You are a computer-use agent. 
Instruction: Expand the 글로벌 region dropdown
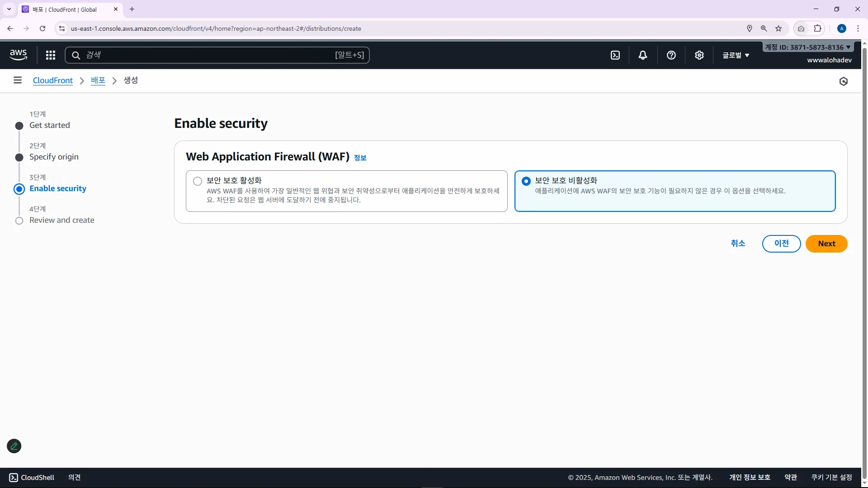point(736,55)
